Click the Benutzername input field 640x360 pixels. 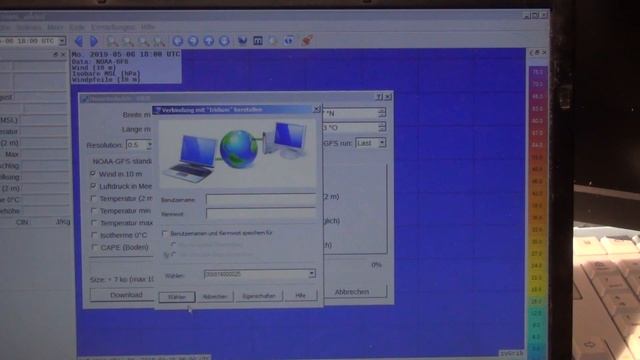point(261,199)
